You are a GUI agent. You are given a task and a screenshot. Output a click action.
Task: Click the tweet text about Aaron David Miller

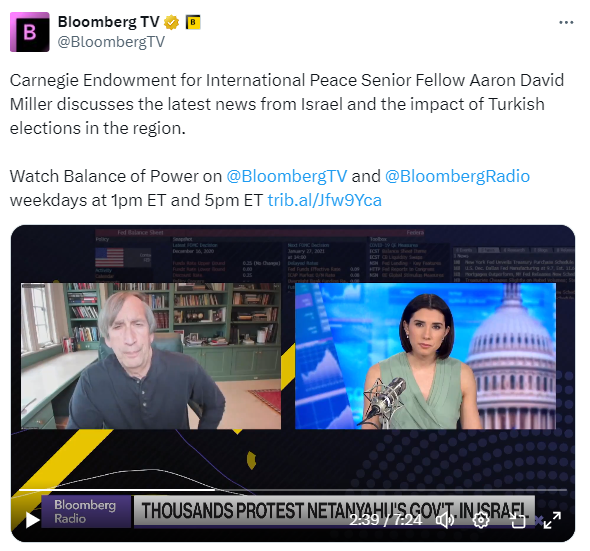point(287,104)
